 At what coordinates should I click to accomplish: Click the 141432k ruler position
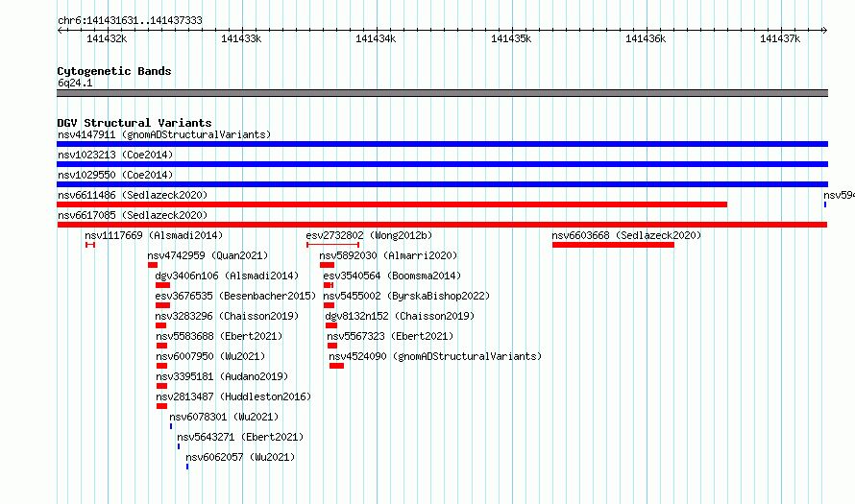(x=107, y=38)
